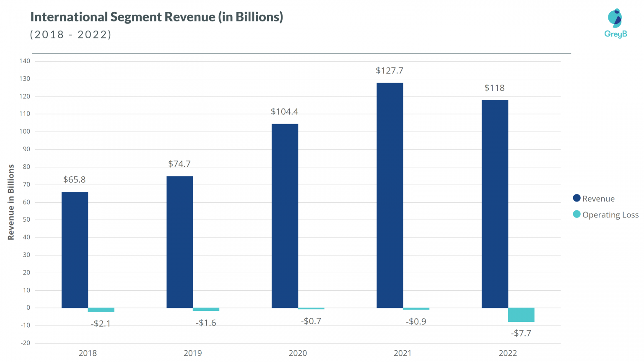Select the 2020 year axis label
This screenshot has width=644, height=362.
click(x=298, y=353)
